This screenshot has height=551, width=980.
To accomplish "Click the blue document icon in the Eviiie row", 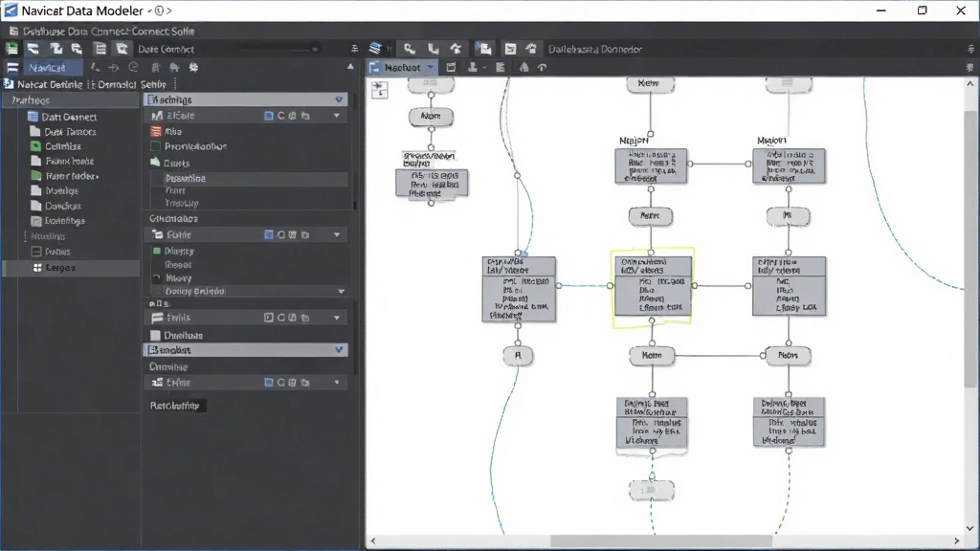I will (269, 383).
